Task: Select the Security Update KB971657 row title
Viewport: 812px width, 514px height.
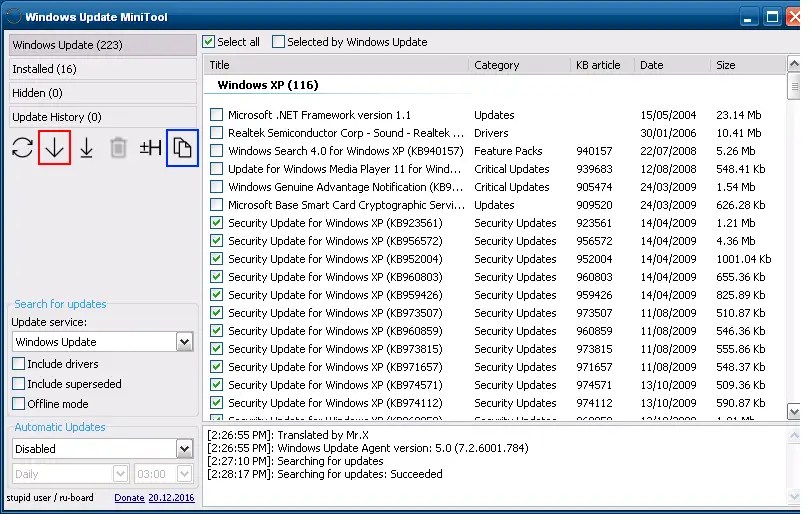Action: (335, 367)
